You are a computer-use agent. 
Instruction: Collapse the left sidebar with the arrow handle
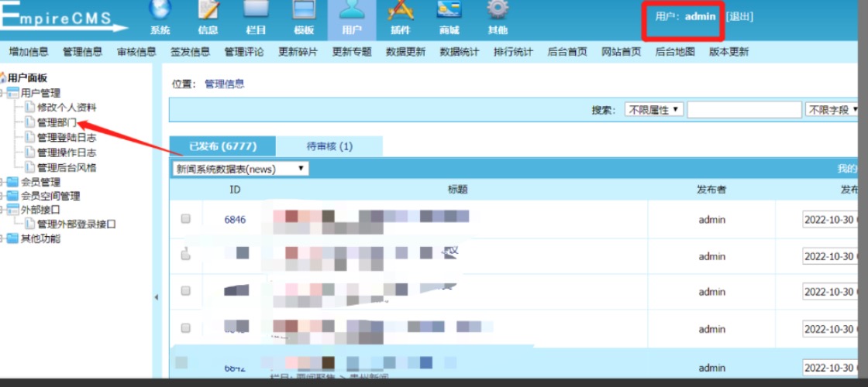(156, 297)
